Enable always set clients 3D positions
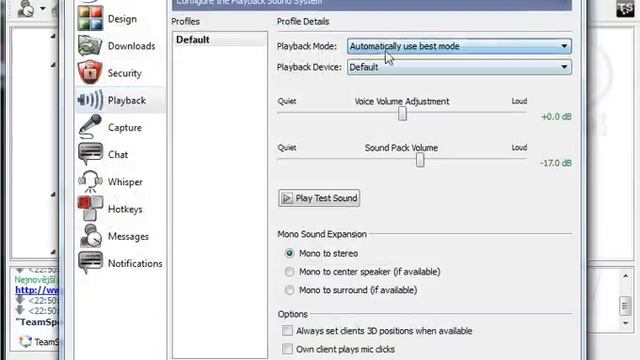Image resolution: width=640 pixels, height=360 pixels. 287,331
